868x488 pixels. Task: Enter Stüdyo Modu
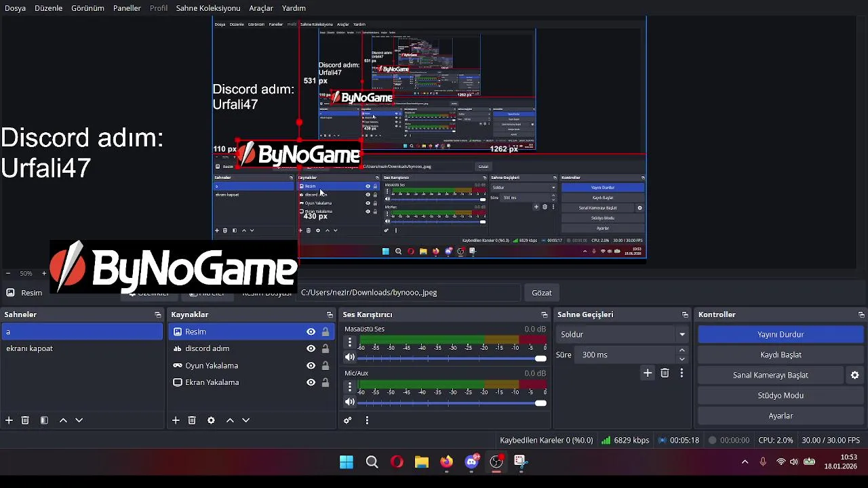coord(781,395)
